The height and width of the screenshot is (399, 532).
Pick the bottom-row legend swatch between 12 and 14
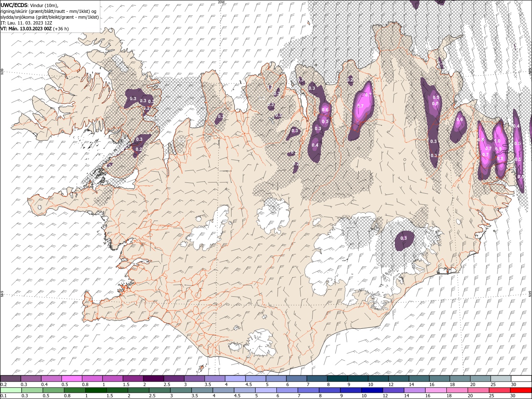393,390
